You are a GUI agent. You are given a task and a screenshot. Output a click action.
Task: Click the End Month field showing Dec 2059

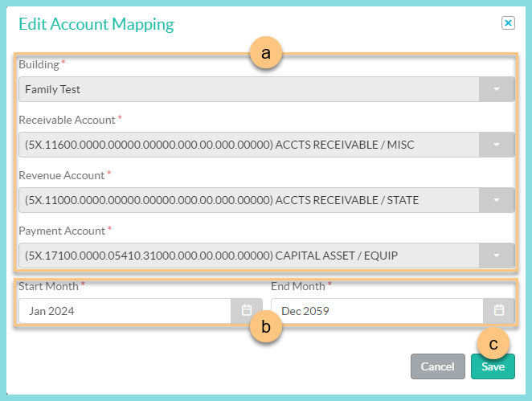pos(376,310)
